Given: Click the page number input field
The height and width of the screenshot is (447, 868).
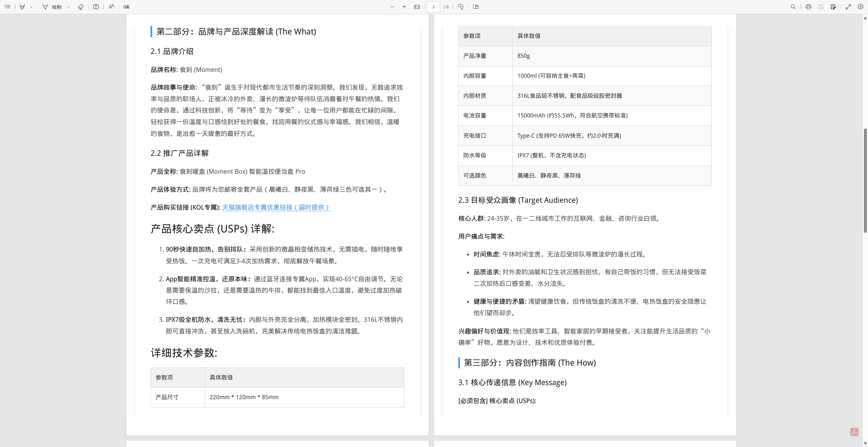Looking at the screenshot, I should click(433, 7).
